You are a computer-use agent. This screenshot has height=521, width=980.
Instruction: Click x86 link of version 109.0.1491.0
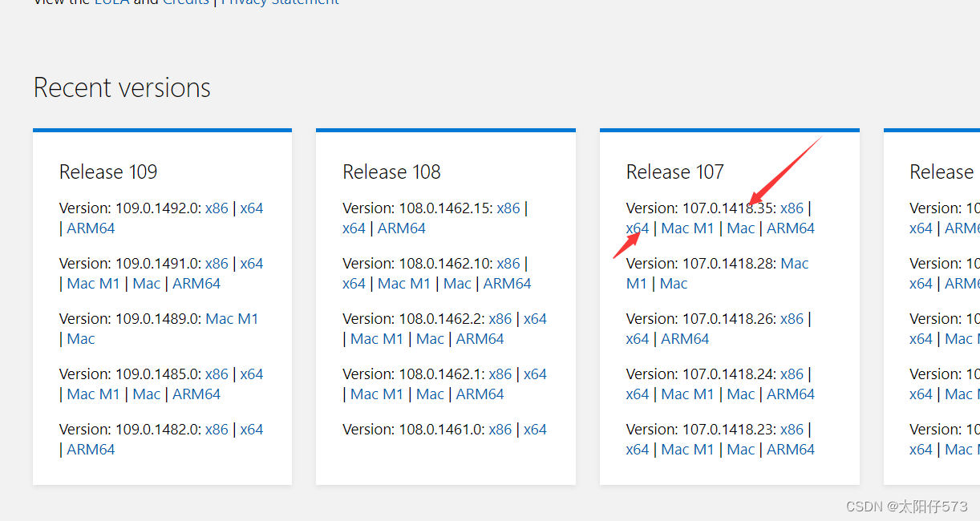[x=217, y=264]
